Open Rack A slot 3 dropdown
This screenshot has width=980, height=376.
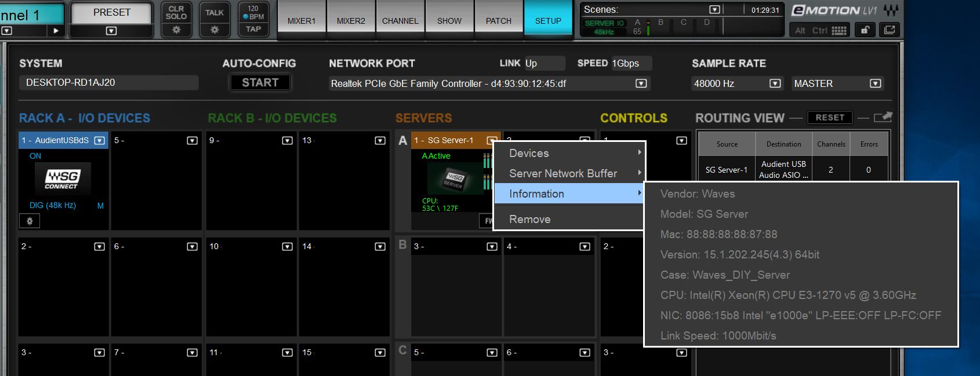pos(99,352)
